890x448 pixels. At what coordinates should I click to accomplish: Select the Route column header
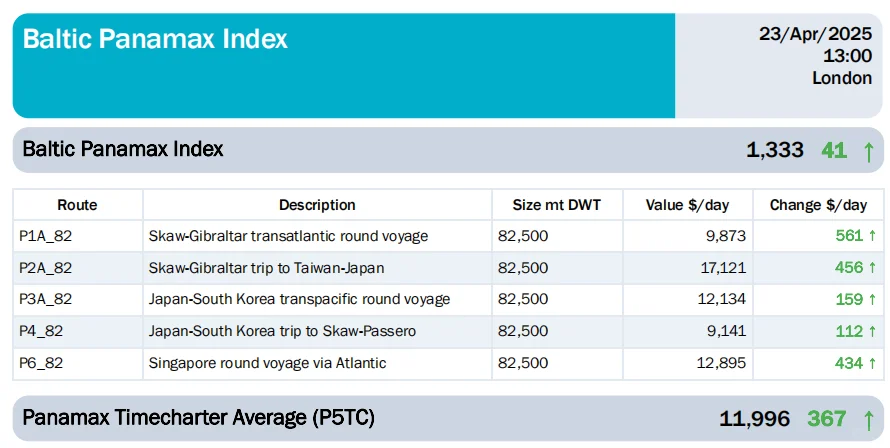pos(77,205)
